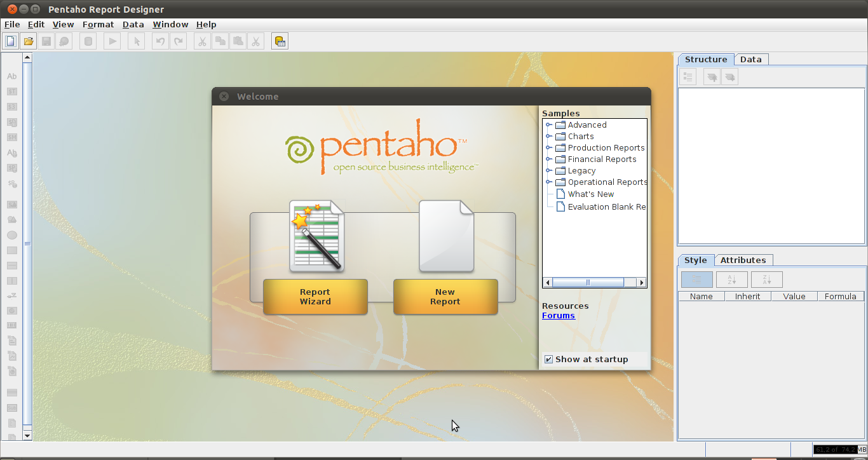This screenshot has width=868, height=460.
Task: Open the View menu
Action: (64, 24)
